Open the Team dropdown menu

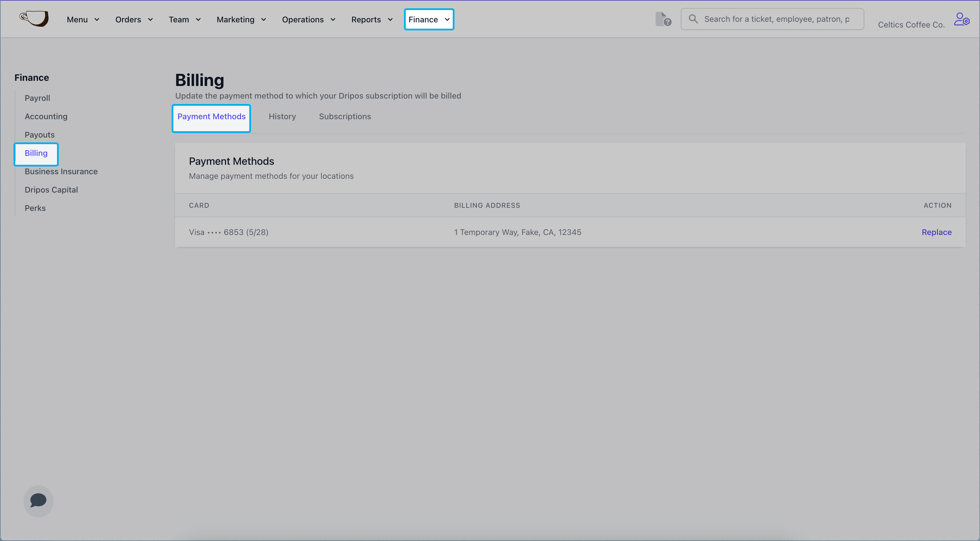click(x=185, y=19)
